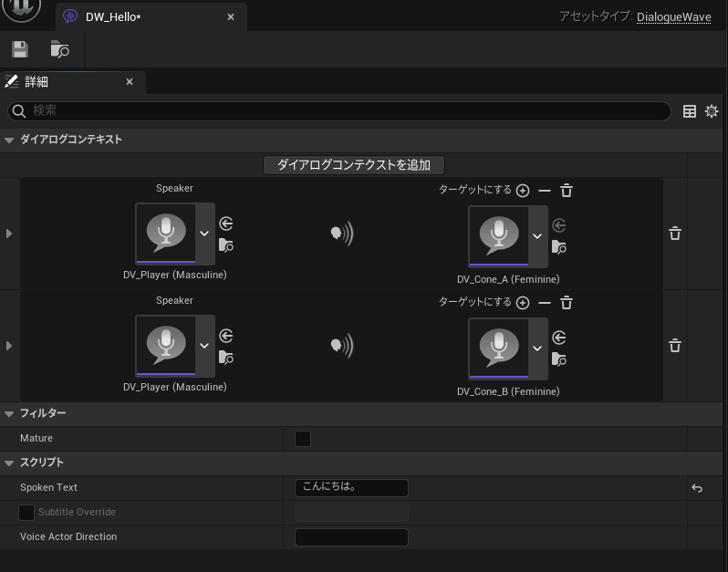
Task: Click the DV_Cone_B (Feminine) label
Action: [x=508, y=391]
